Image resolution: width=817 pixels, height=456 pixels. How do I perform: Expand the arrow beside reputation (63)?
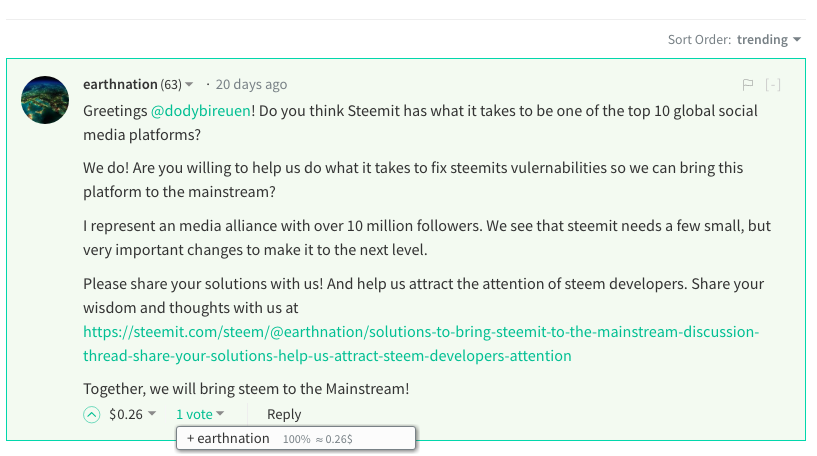pos(189,85)
